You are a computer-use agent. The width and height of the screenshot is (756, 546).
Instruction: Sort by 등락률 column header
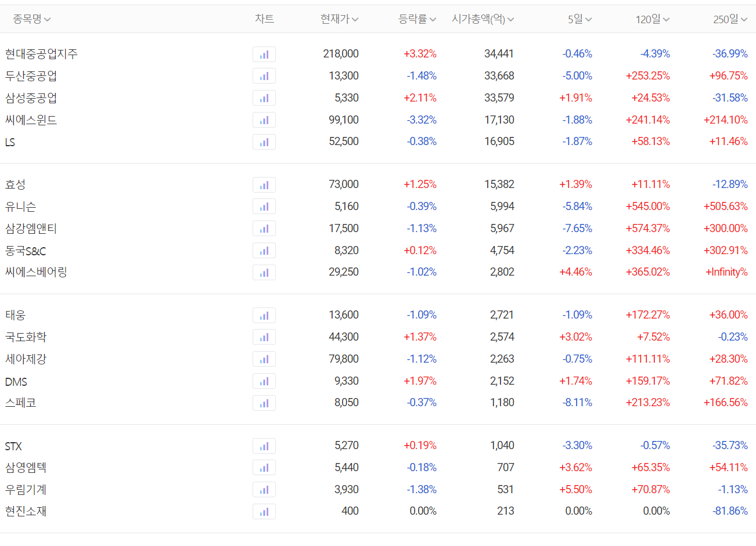[x=417, y=19]
